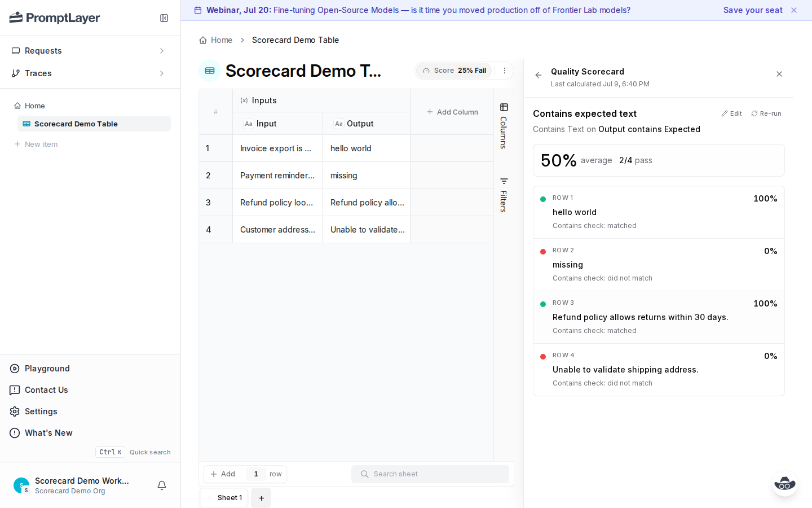Open the Filters side panel

coord(504,195)
